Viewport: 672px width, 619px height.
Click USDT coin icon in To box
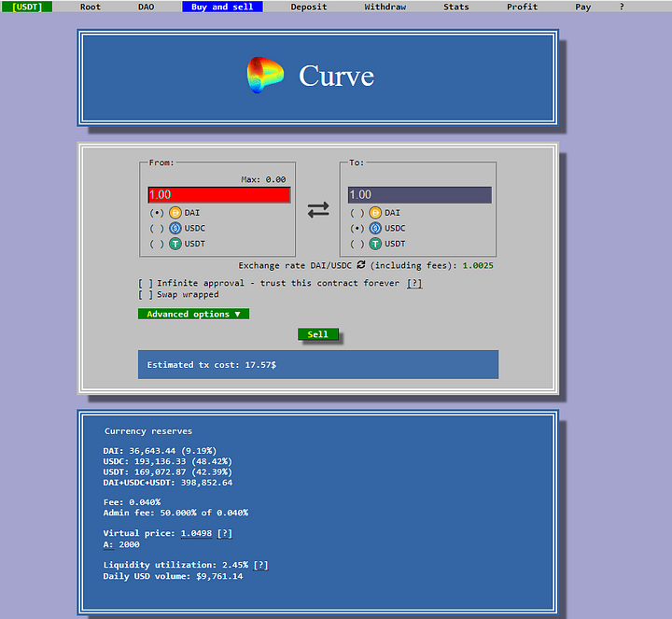[375, 244]
